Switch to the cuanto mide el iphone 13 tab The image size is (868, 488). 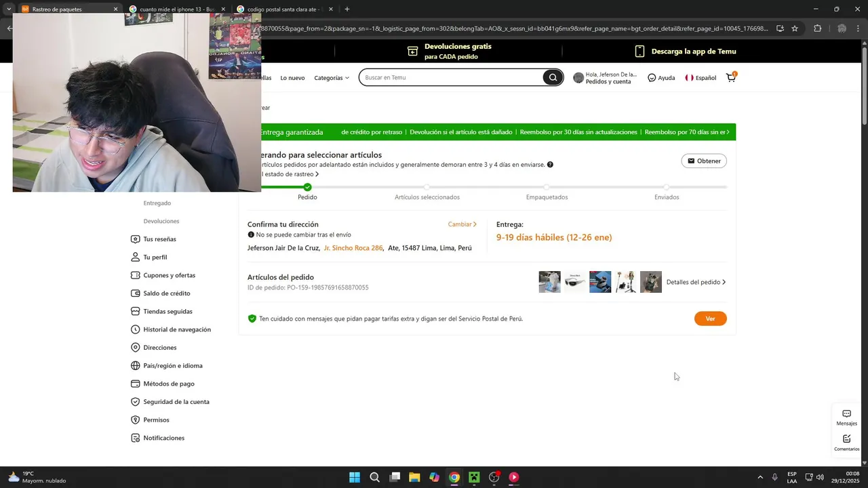click(x=178, y=9)
